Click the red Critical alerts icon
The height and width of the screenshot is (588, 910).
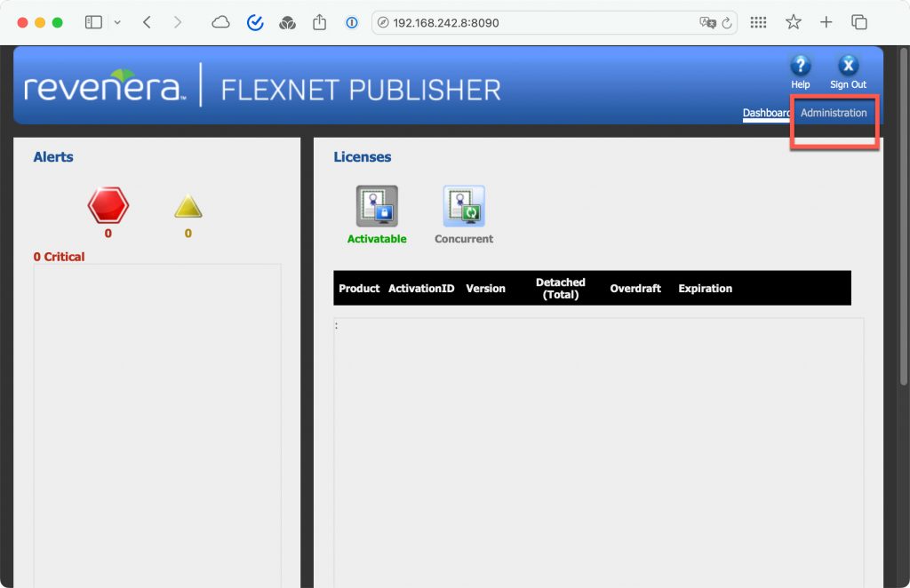[x=108, y=207]
